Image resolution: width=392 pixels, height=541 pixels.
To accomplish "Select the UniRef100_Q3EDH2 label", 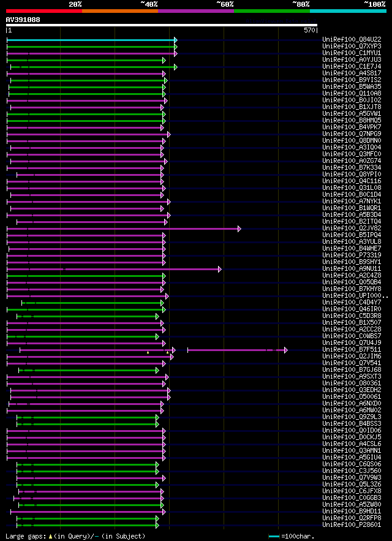I will [352, 390].
